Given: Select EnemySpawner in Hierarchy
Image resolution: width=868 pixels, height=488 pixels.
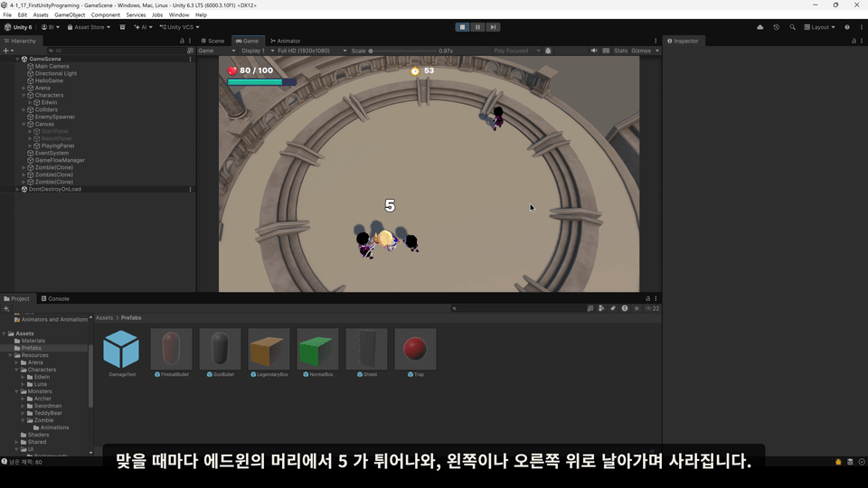Looking at the screenshot, I should click(x=55, y=117).
